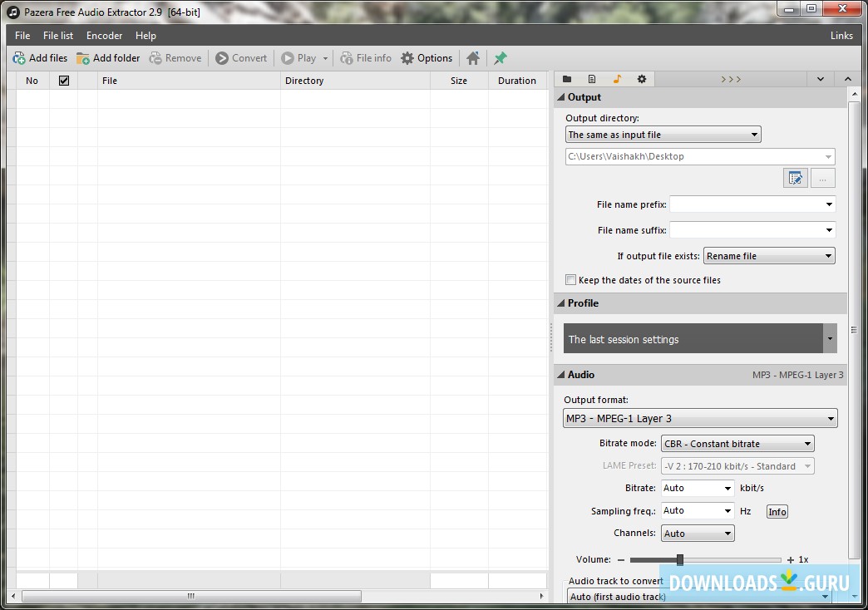Open output path combo box

[700, 156]
